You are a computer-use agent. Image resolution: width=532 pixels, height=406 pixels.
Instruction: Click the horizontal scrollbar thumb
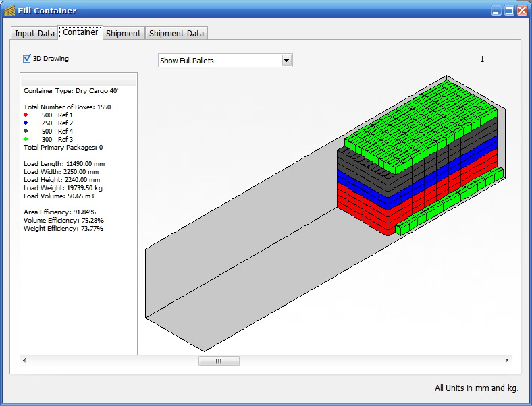[219, 361]
